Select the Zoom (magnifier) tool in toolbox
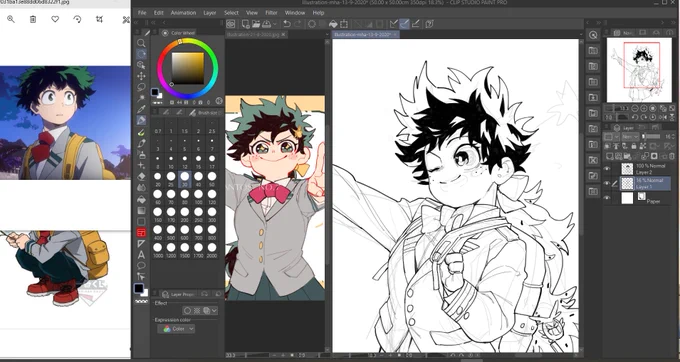This screenshot has height=362, width=680. [x=141, y=43]
